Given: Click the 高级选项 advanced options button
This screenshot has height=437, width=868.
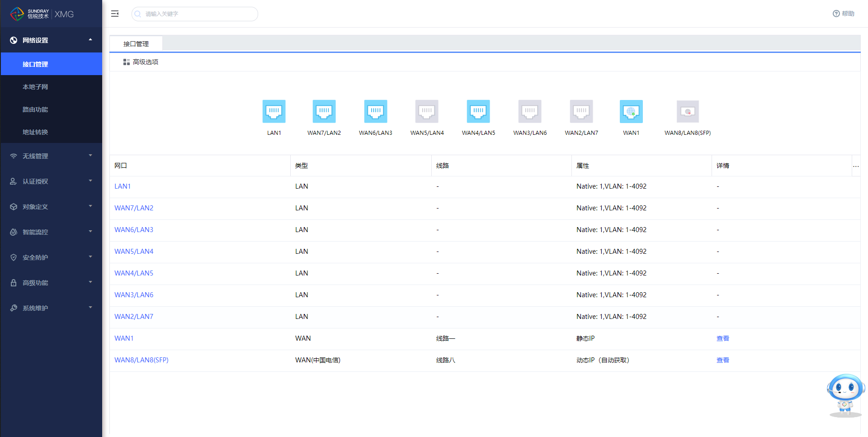Looking at the screenshot, I should coord(141,62).
